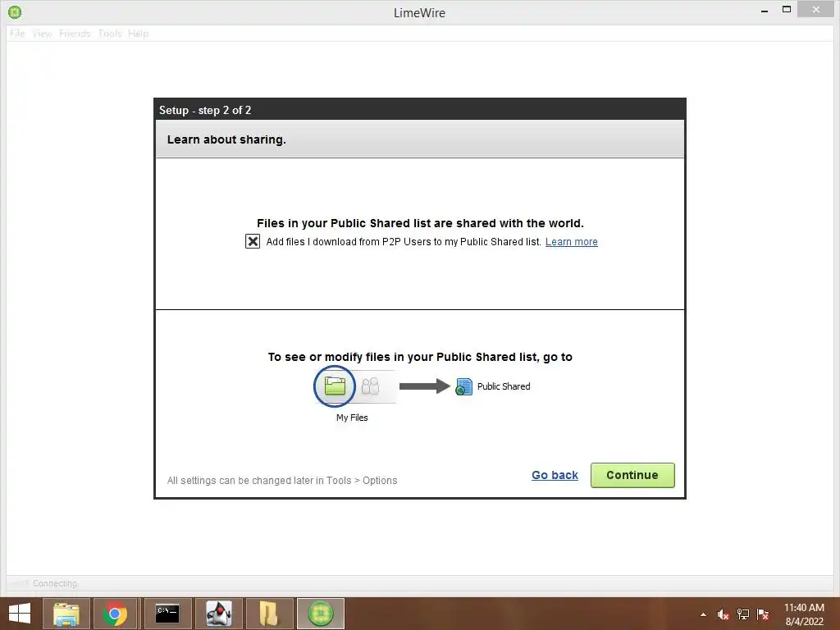The width and height of the screenshot is (840, 630).
Task: Open the Java Duke application in taskbar
Action: (219, 614)
